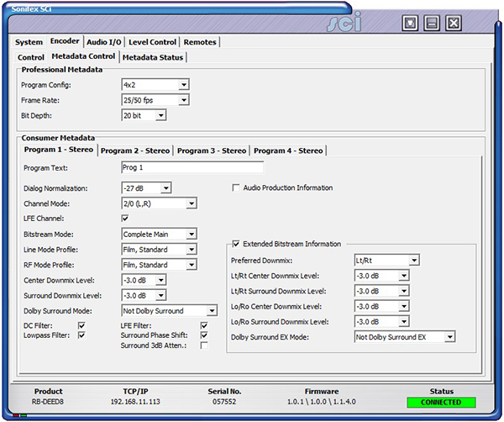Screen dimensions: 504x422
Task: Switch to the Audio I/O tab
Action: click(104, 42)
